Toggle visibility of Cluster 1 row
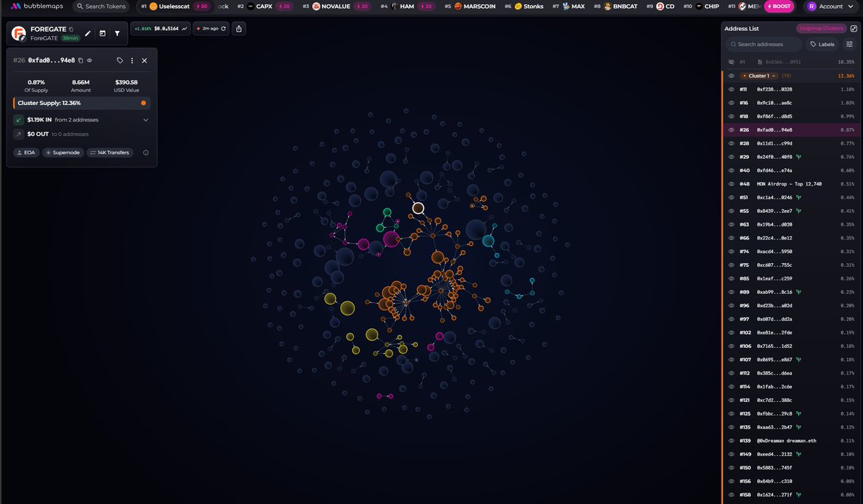Image resolution: width=863 pixels, height=504 pixels. click(x=731, y=75)
